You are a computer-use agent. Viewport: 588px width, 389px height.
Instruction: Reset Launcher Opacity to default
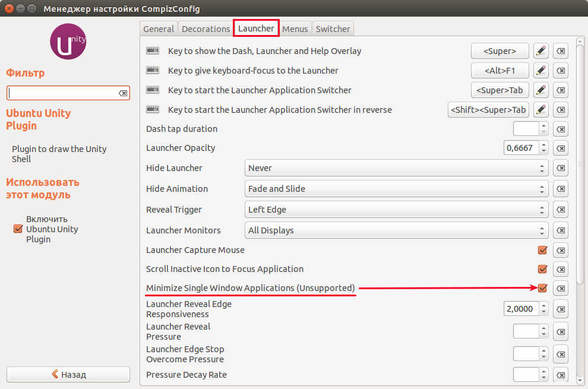(561, 148)
